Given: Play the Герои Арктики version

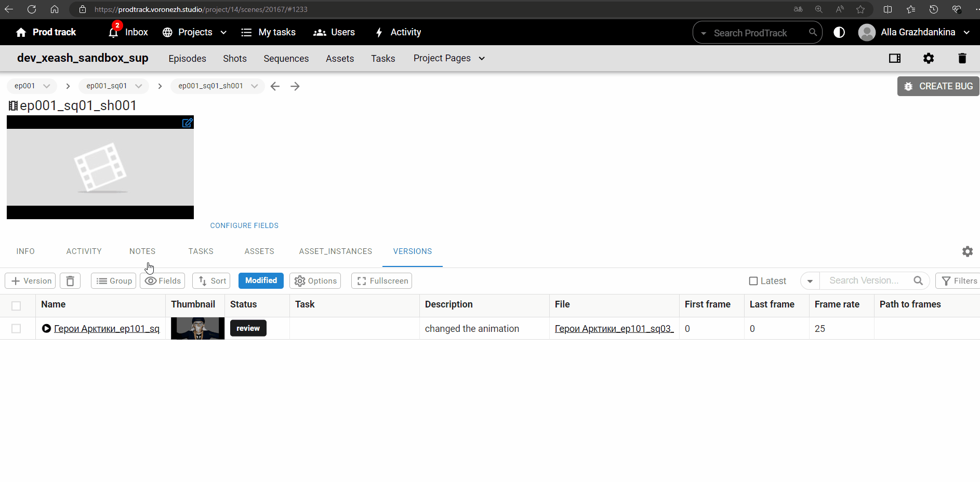Looking at the screenshot, I should pos(47,328).
